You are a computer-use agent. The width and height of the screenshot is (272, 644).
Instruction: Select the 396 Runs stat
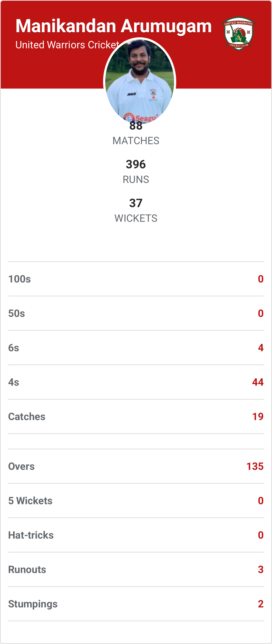pyautogui.click(x=136, y=171)
